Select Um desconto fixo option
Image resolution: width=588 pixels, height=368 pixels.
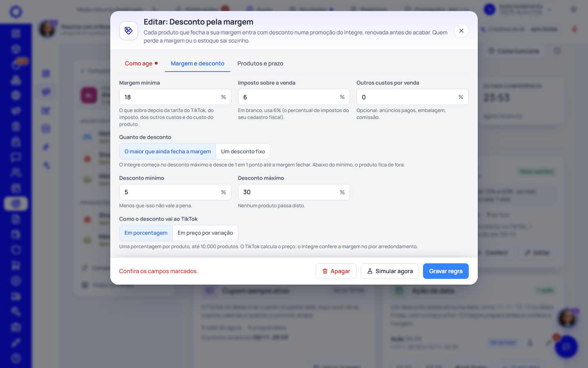(x=243, y=151)
